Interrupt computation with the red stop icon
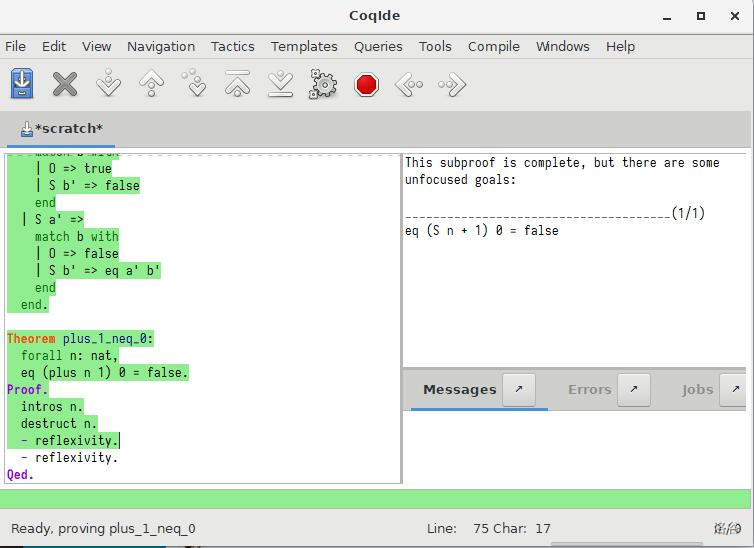This screenshot has width=754, height=548. (367, 85)
